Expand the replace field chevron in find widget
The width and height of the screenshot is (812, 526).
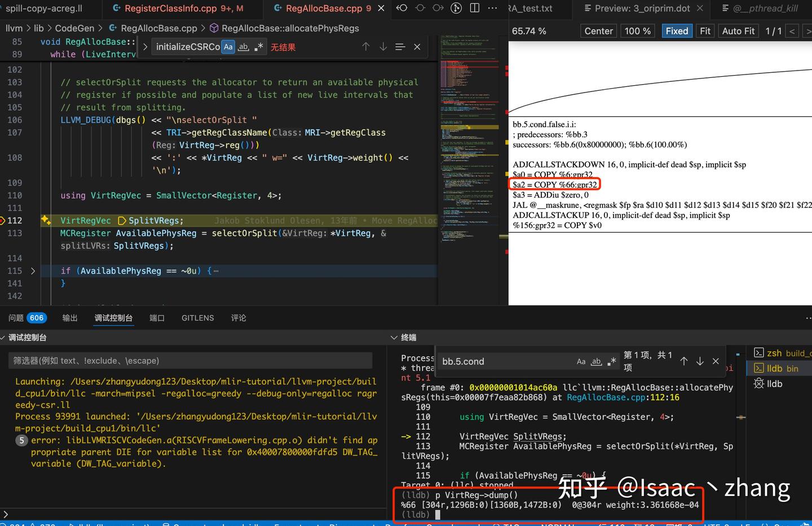point(145,47)
